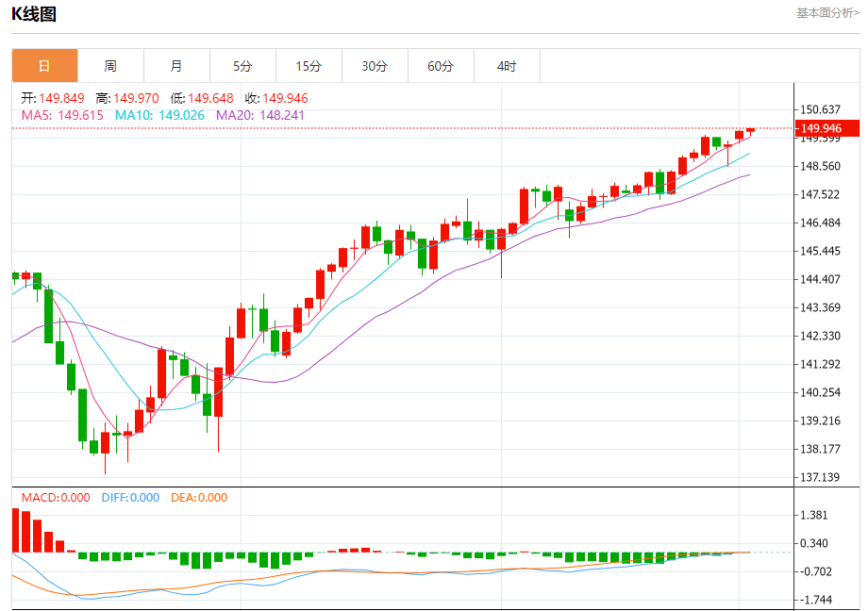Open the 4时 interval tab

click(x=507, y=66)
